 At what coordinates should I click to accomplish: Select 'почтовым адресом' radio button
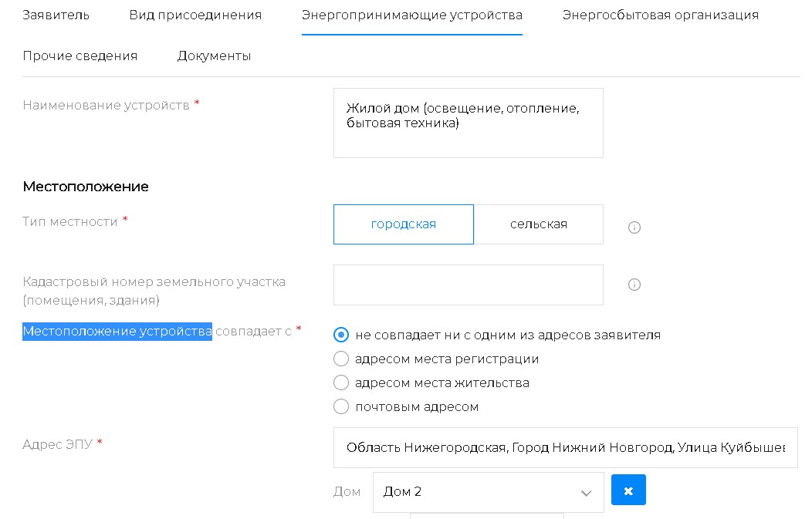(x=340, y=406)
